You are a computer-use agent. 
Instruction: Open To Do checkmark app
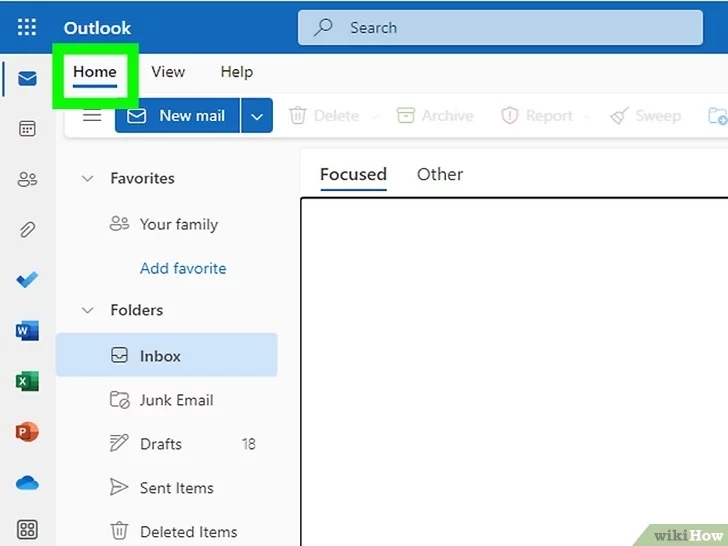pyautogui.click(x=27, y=280)
